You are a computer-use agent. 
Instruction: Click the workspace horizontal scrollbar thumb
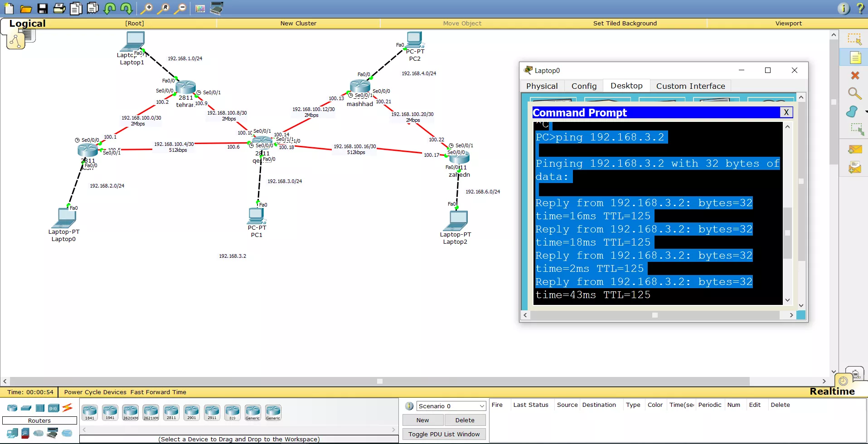tap(380, 381)
